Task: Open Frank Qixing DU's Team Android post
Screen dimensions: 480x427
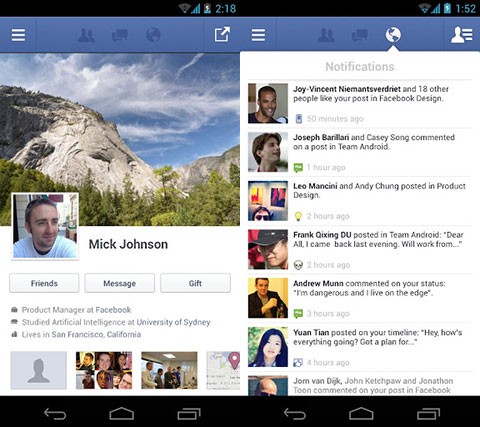Action: [360, 249]
